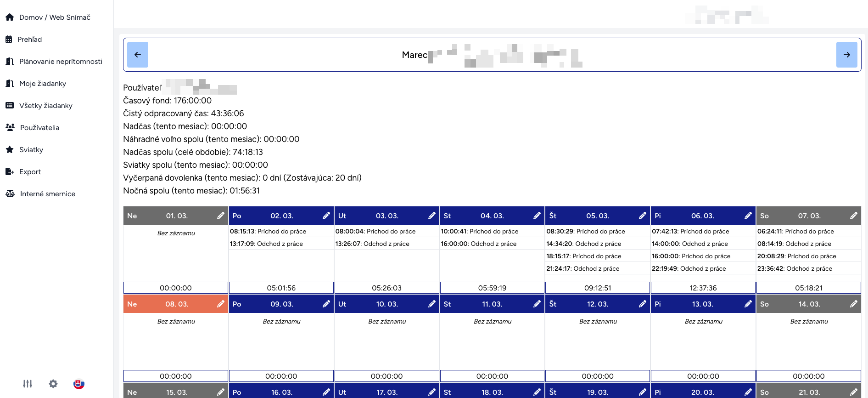The height and width of the screenshot is (398, 868).
Task: Edit the 13. 03. Friday entry
Action: pyautogui.click(x=748, y=304)
